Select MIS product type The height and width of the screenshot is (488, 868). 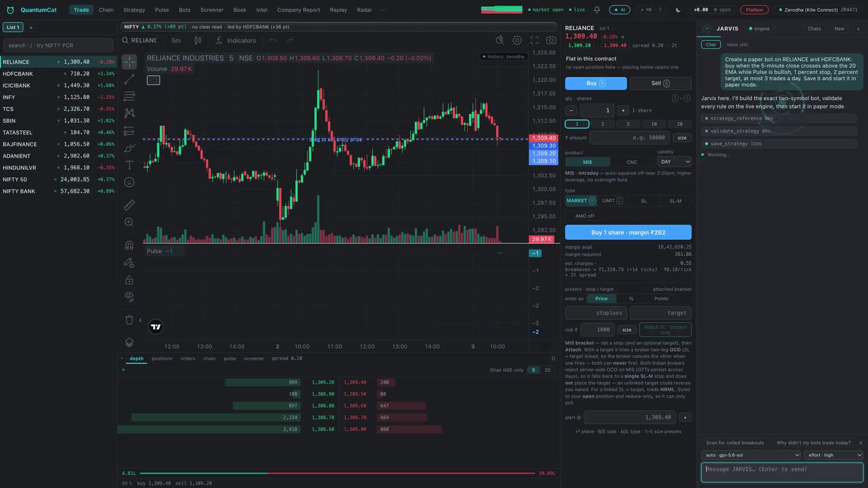pyautogui.click(x=587, y=162)
